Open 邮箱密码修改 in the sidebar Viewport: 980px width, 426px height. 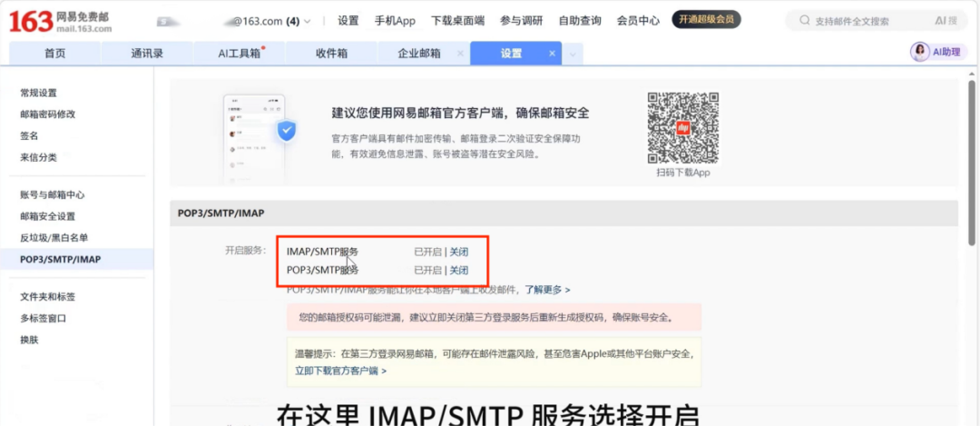tap(48, 114)
